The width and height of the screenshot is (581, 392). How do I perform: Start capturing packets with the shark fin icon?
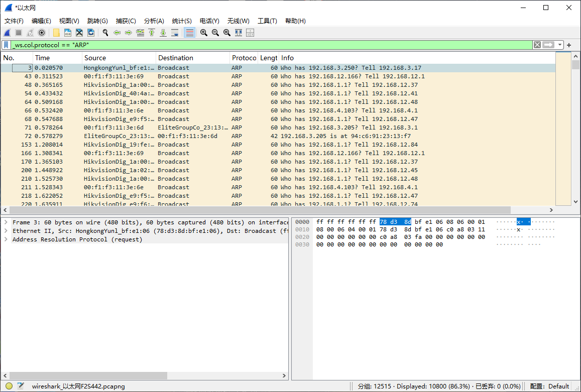pyautogui.click(x=8, y=33)
